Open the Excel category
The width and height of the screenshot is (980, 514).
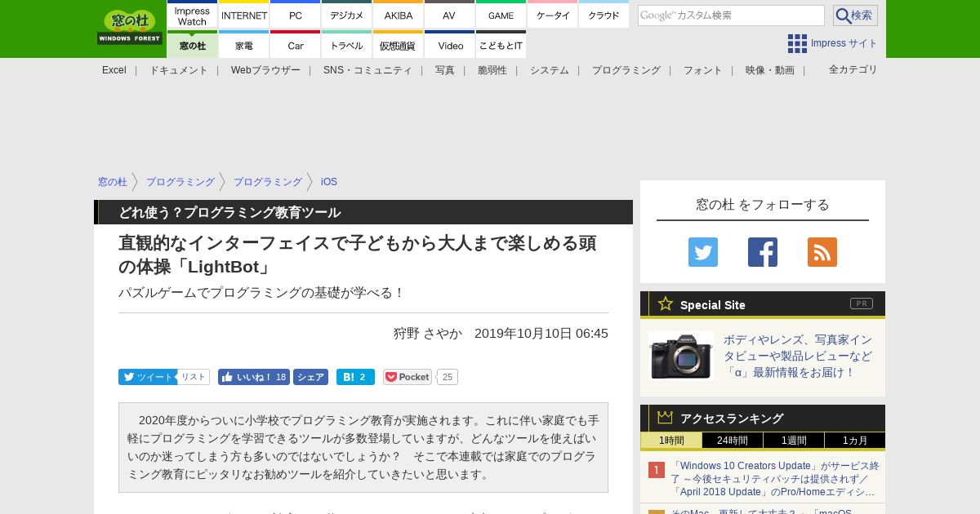point(114,70)
